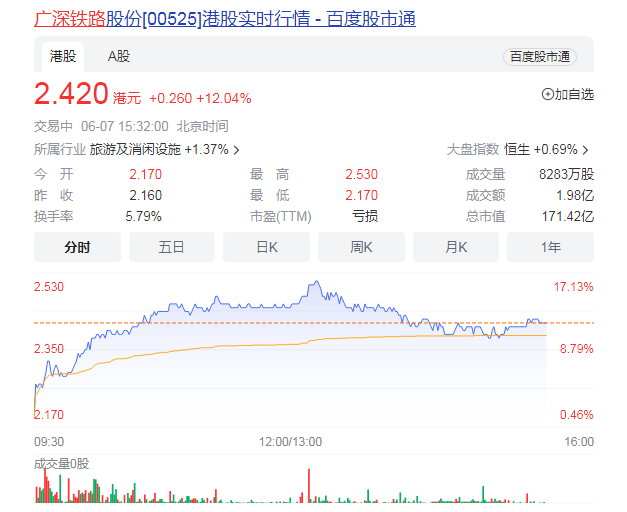Open the 恒生 index label
627x512 pixels.
(x=516, y=149)
